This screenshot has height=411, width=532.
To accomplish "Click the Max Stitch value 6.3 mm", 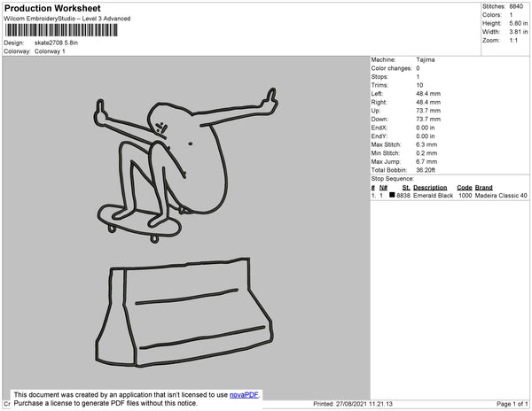I will [426, 144].
